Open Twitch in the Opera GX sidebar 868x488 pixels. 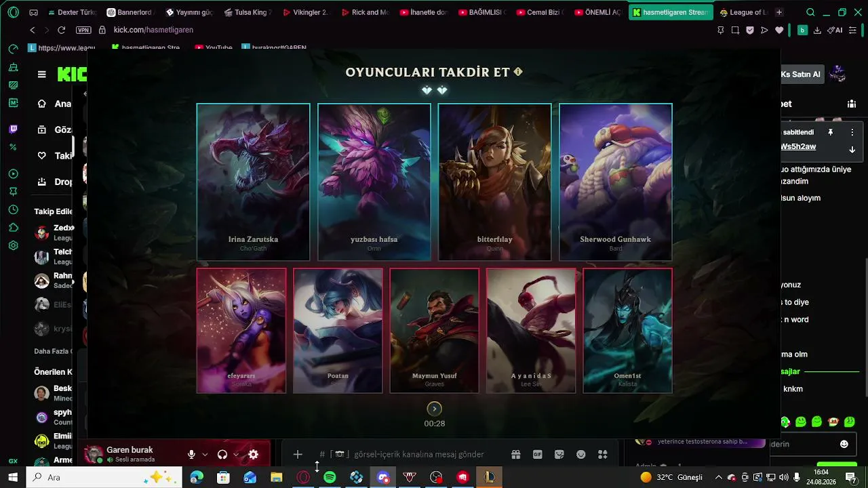13,129
